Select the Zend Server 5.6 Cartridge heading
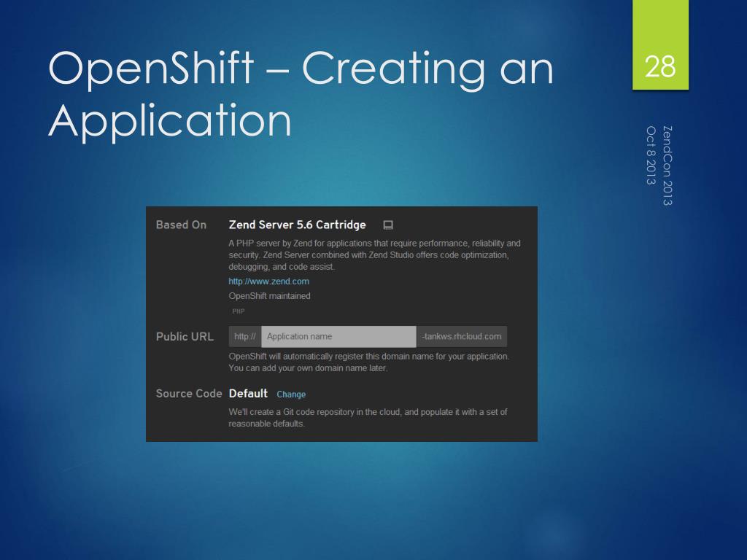 tap(298, 225)
